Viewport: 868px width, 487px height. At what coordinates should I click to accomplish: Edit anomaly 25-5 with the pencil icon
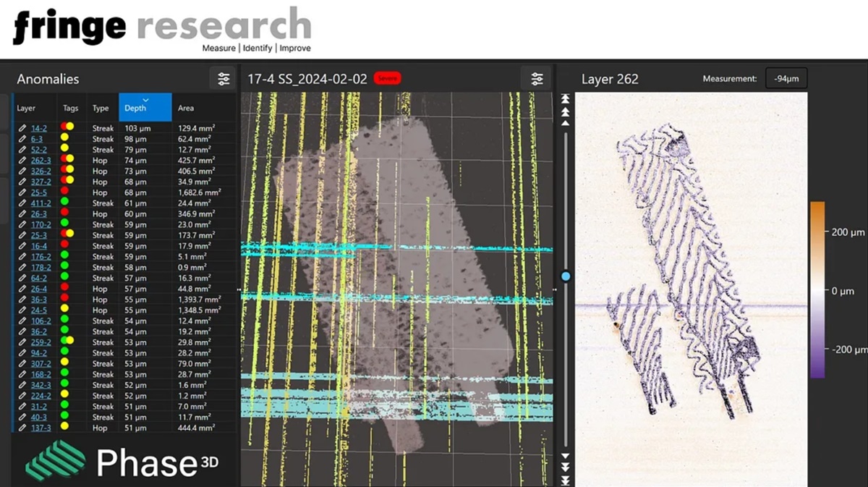point(22,192)
